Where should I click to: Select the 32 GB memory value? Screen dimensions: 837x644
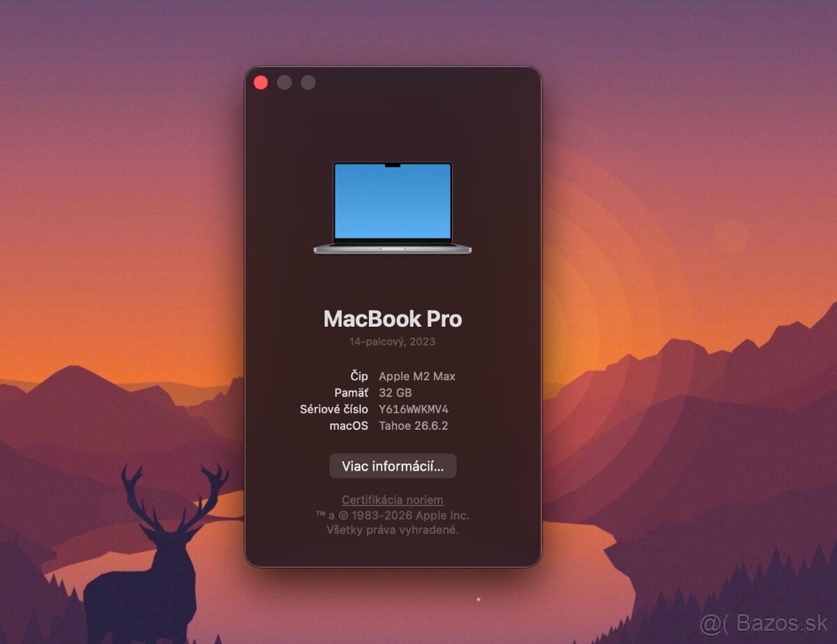tap(395, 393)
